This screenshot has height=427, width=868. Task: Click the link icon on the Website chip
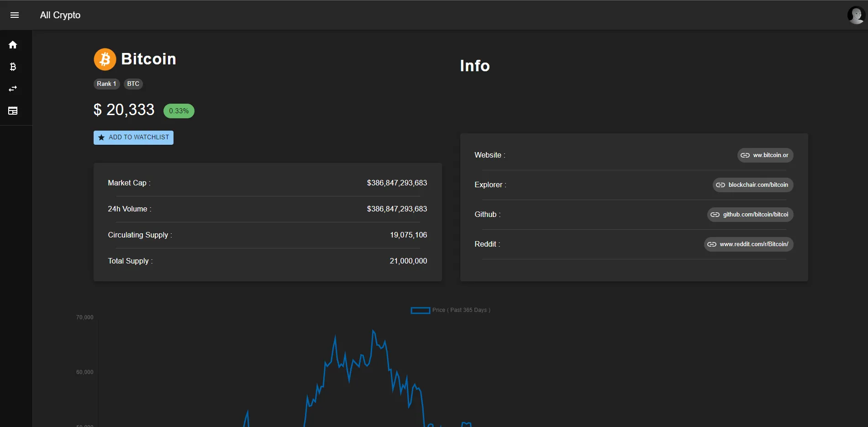point(744,155)
